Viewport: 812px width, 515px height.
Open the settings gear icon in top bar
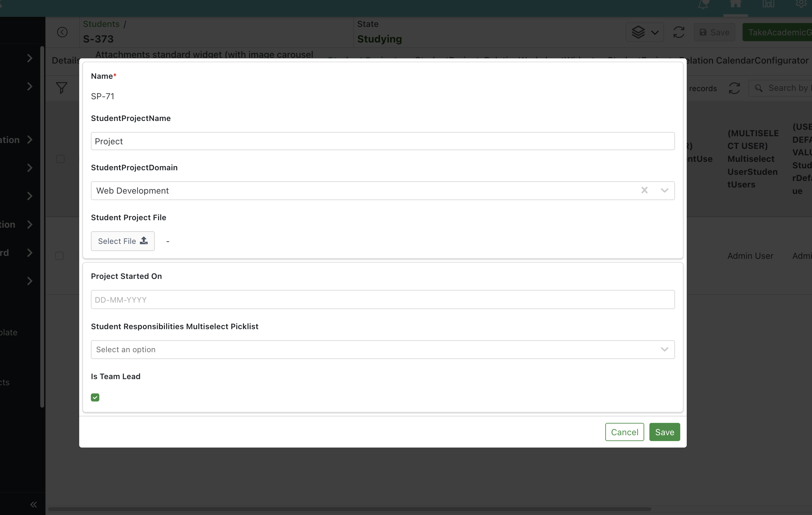click(x=801, y=3)
